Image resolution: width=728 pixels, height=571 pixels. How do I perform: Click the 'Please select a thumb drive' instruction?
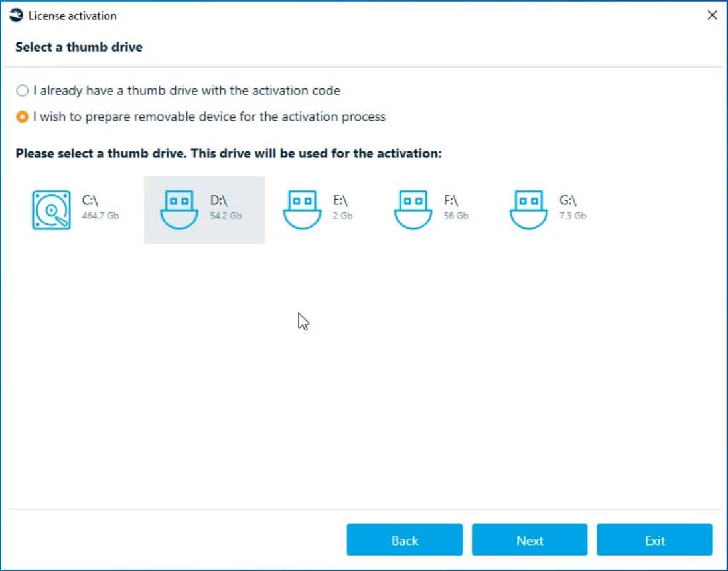point(228,154)
